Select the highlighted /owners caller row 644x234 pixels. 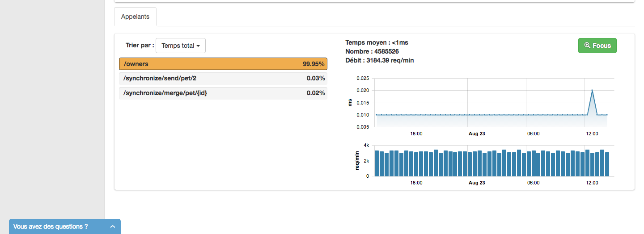(223, 64)
